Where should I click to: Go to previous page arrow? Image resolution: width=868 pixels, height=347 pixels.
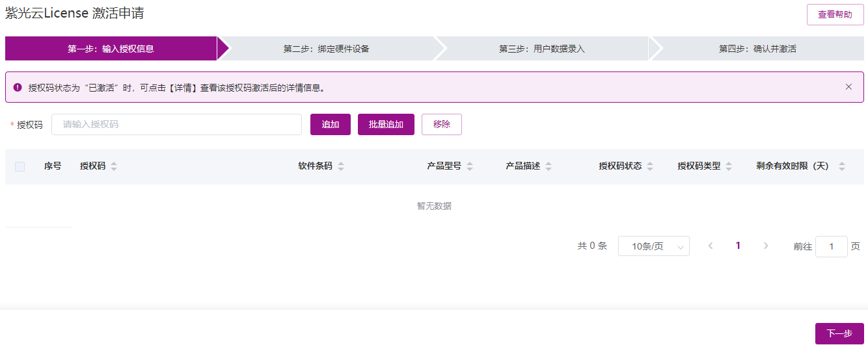711,246
